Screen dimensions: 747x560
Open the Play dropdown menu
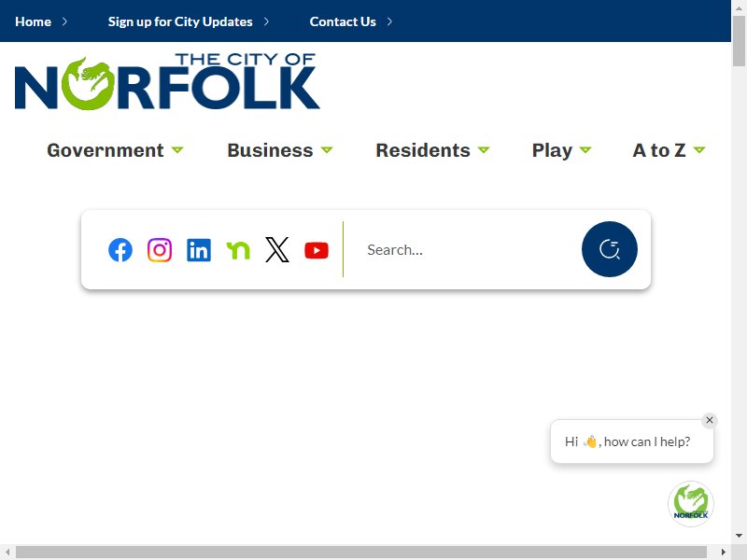coord(561,150)
